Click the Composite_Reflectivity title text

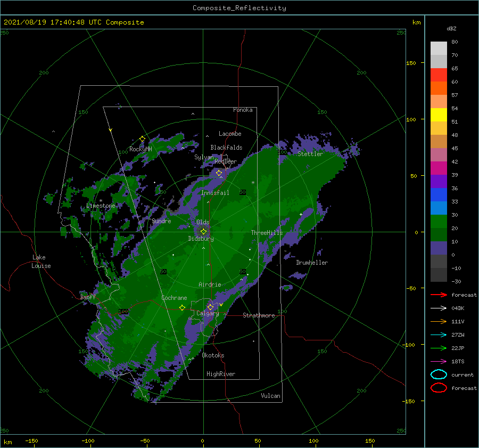(x=240, y=8)
